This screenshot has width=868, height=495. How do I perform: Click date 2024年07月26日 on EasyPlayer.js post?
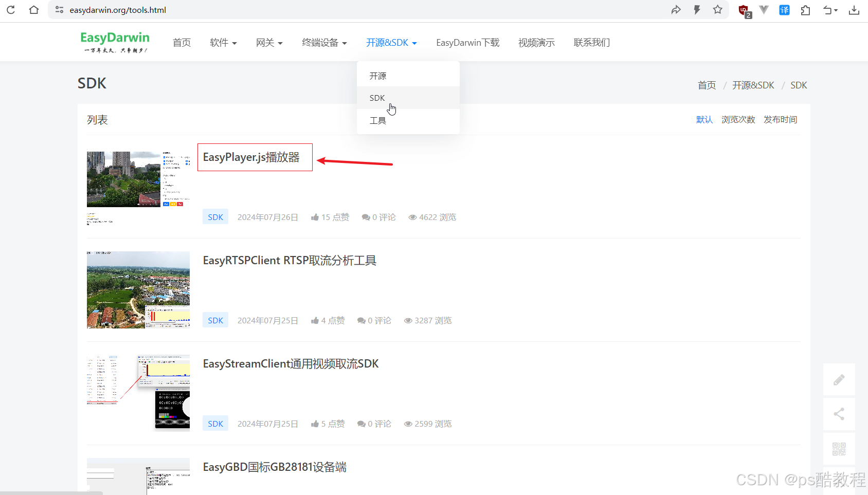pos(268,217)
